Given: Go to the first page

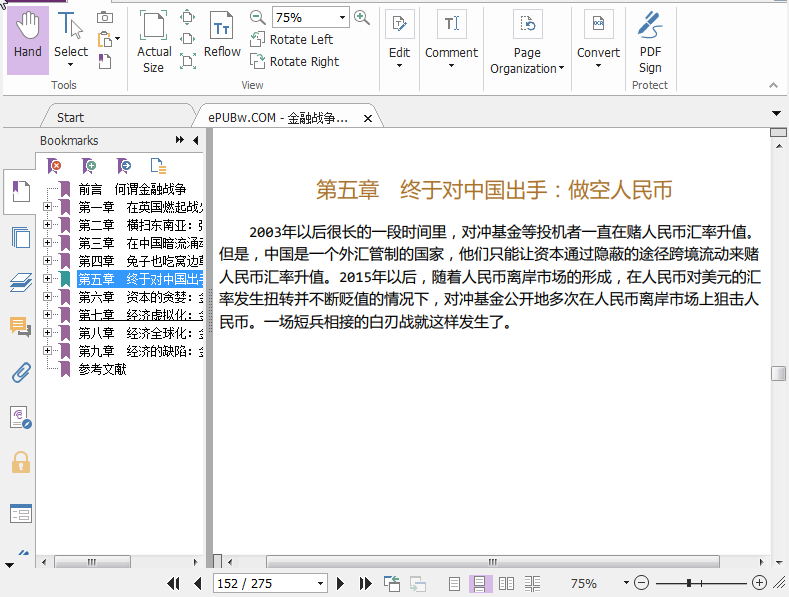Looking at the screenshot, I should [173, 583].
